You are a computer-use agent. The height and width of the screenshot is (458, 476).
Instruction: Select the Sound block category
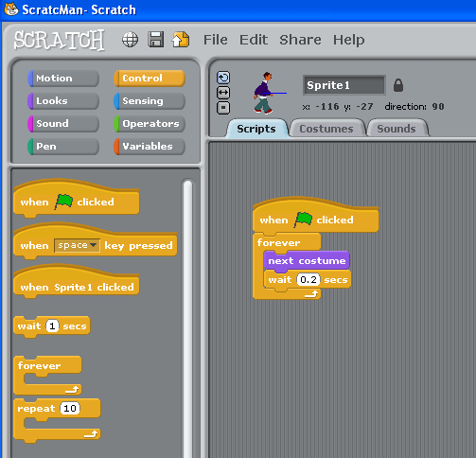click(63, 124)
